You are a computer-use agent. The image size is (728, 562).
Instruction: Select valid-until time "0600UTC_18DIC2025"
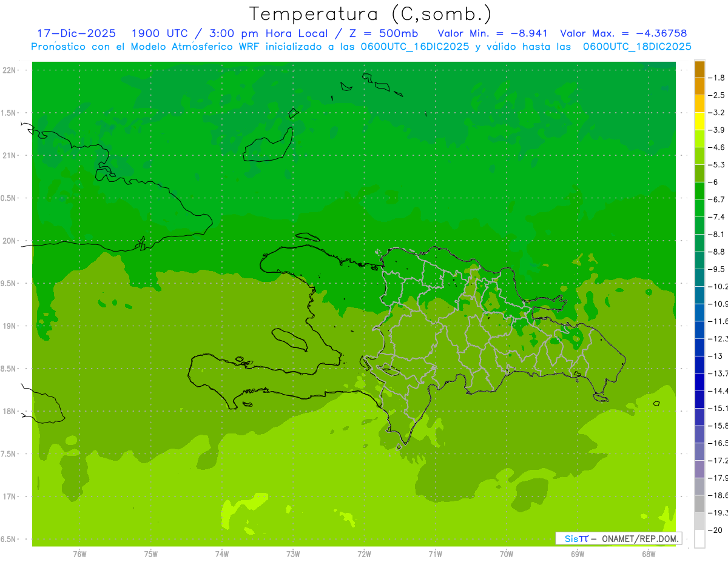click(637, 47)
